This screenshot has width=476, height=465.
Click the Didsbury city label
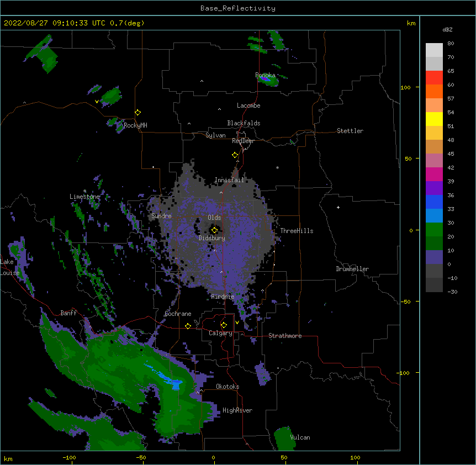click(212, 238)
